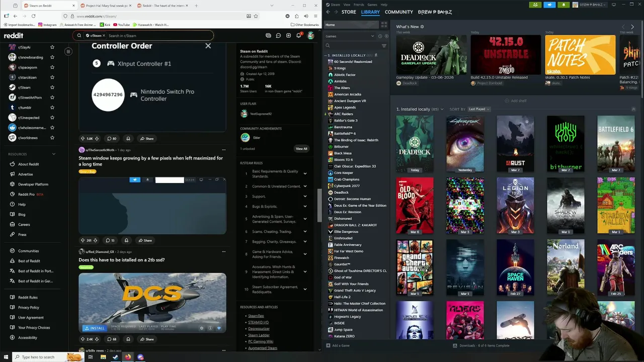This screenshot has height=362, width=644.
Task: Open Reddit notifications bell
Action: (298, 36)
